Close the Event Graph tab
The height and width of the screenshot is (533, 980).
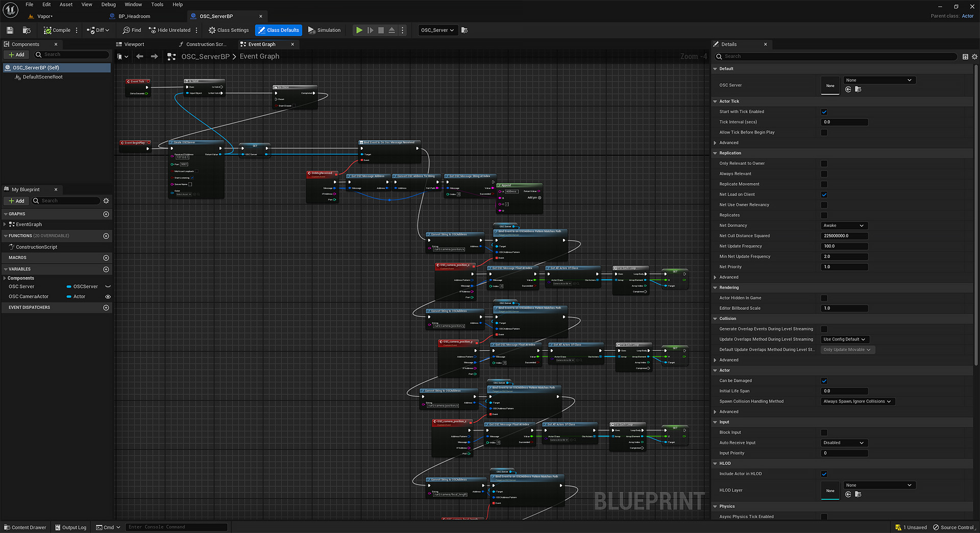coord(292,44)
